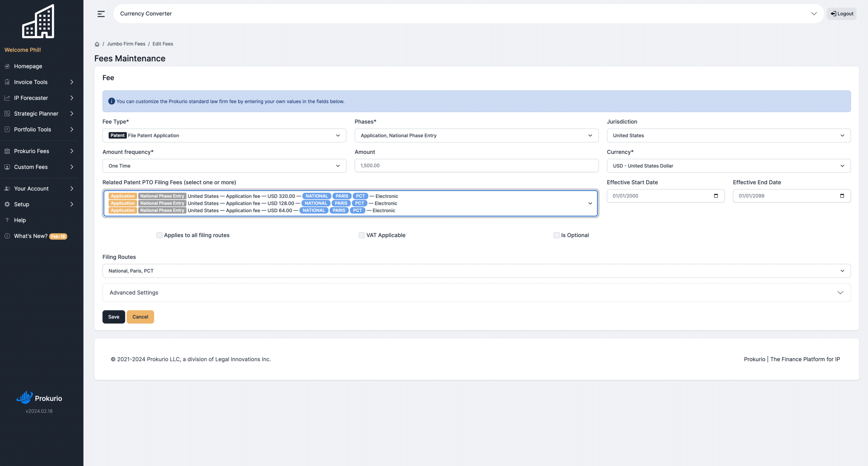The width and height of the screenshot is (868, 466).
Task: Expand Setup menu in sidebar
Action: (39, 204)
